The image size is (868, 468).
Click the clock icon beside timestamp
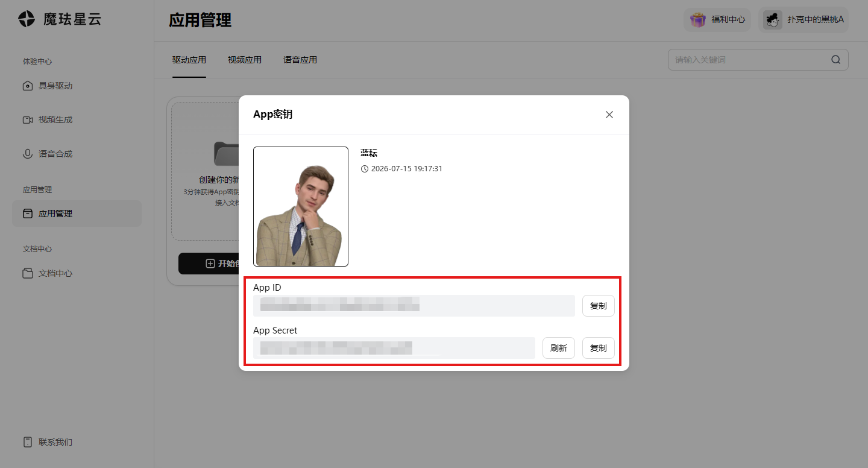click(365, 169)
